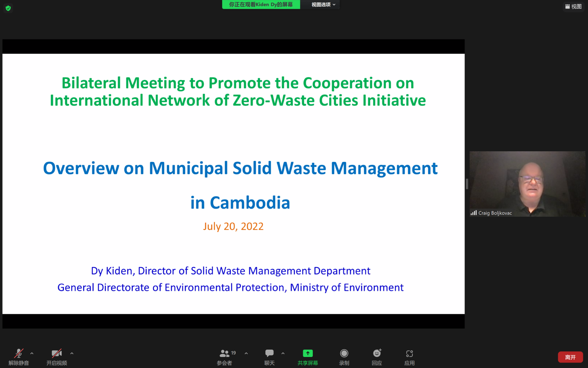Click the signal strength icon beside Craig Boljkovac
This screenshot has width=588, height=368.
point(473,213)
